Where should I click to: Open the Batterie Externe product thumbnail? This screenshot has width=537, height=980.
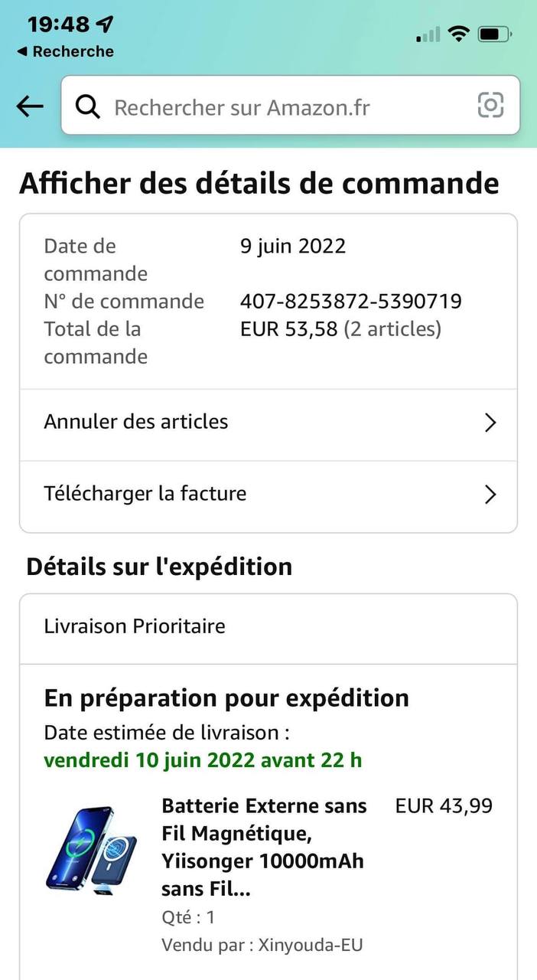coord(92,847)
